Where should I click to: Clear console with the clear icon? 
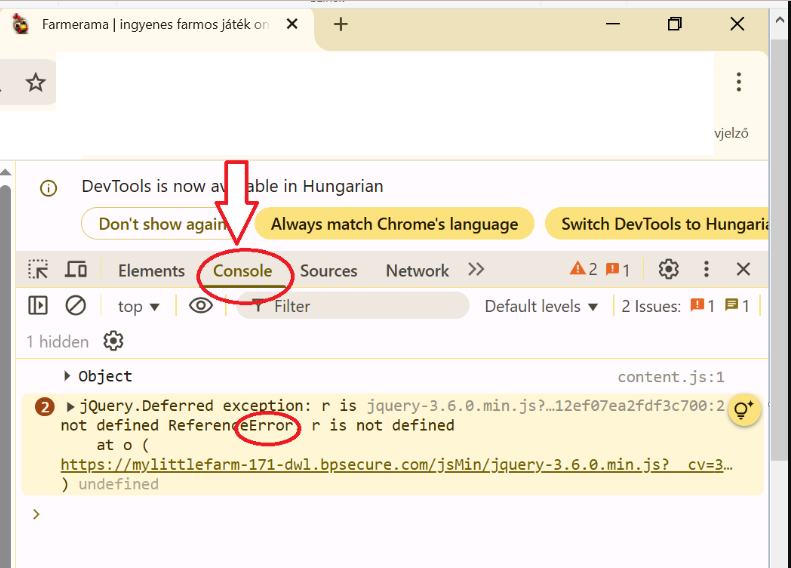click(x=76, y=306)
